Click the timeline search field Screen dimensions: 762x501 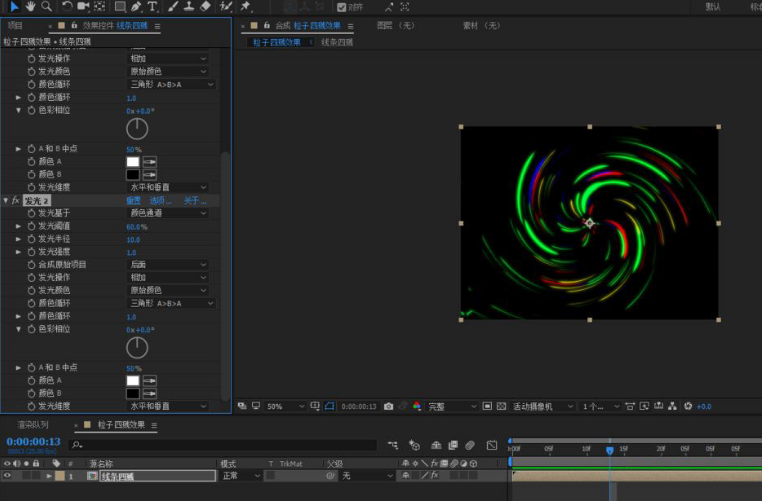tap(224, 445)
